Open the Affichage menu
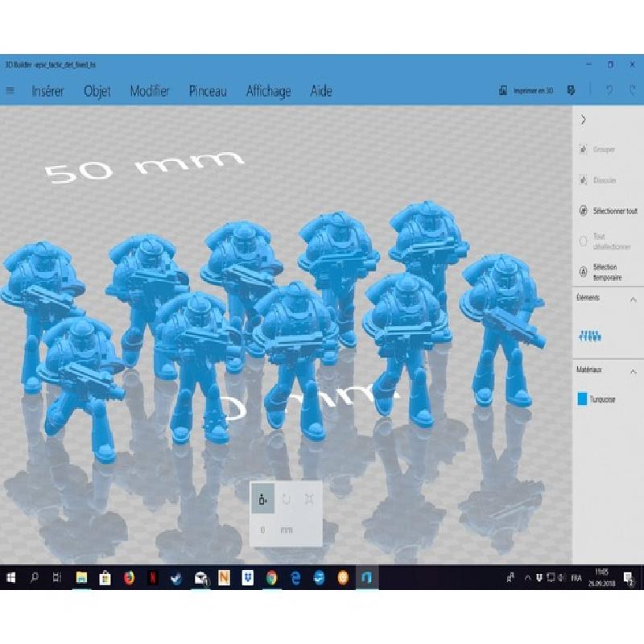This screenshot has height=644, width=644. coord(269,91)
